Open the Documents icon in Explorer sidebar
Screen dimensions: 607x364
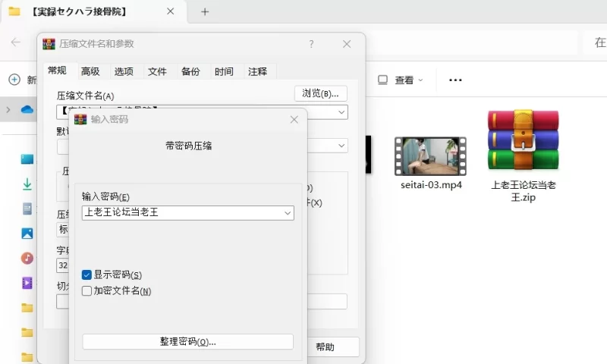(x=27, y=209)
